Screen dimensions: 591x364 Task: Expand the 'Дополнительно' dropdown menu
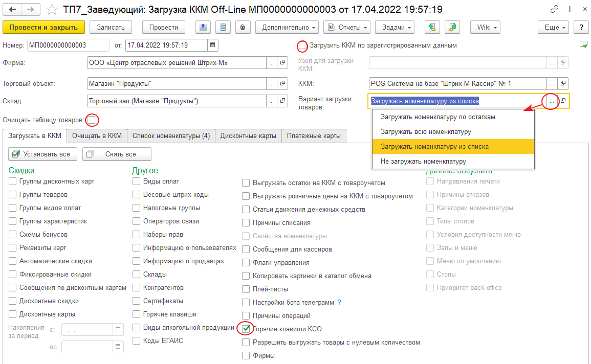pos(287,28)
